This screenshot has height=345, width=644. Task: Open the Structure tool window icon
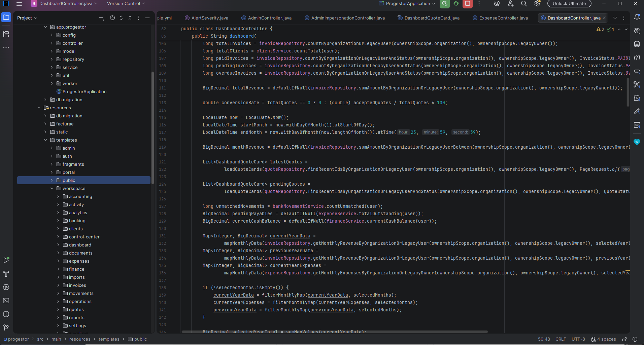(x=6, y=34)
